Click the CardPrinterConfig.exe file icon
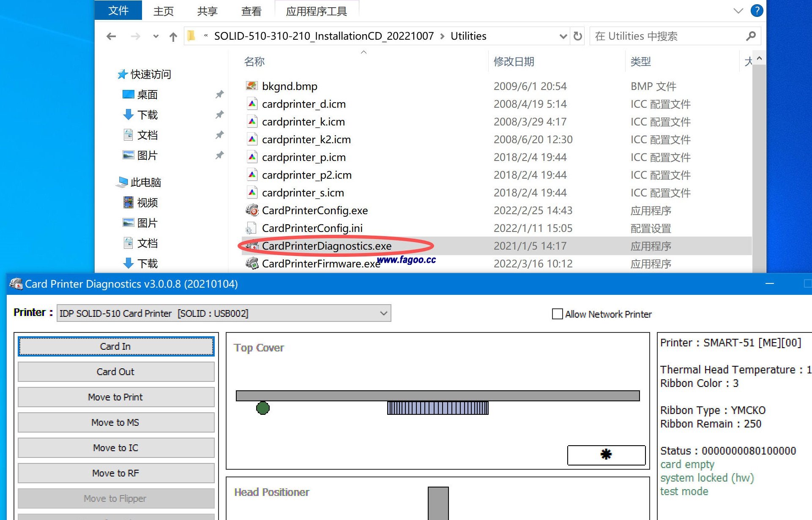The width and height of the screenshot is (812, 520). (252, 210)
